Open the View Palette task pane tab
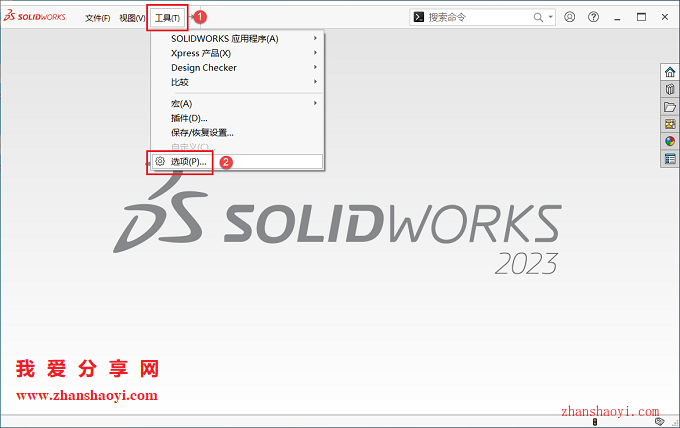The height and width of the screenshot is (428, 680). (x=670, y=124)
